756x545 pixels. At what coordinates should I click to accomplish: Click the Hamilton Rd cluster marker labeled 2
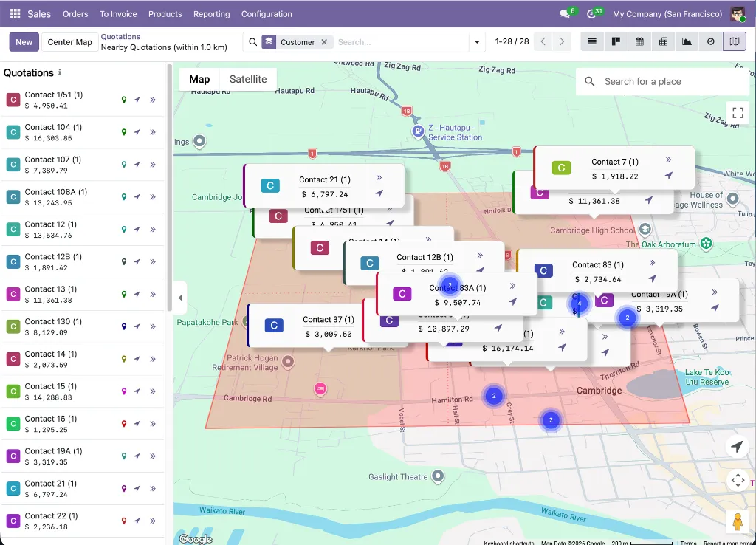pyautogui.click(x=494, y=396)
